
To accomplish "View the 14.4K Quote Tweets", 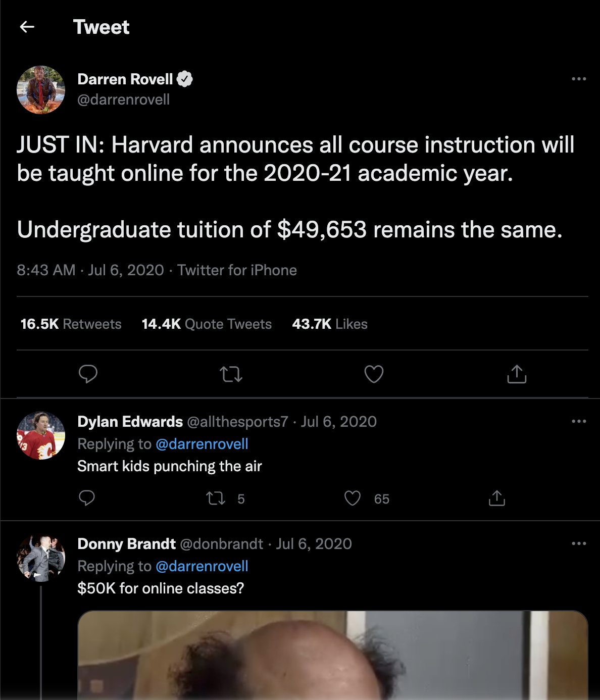I will point(207,324).
